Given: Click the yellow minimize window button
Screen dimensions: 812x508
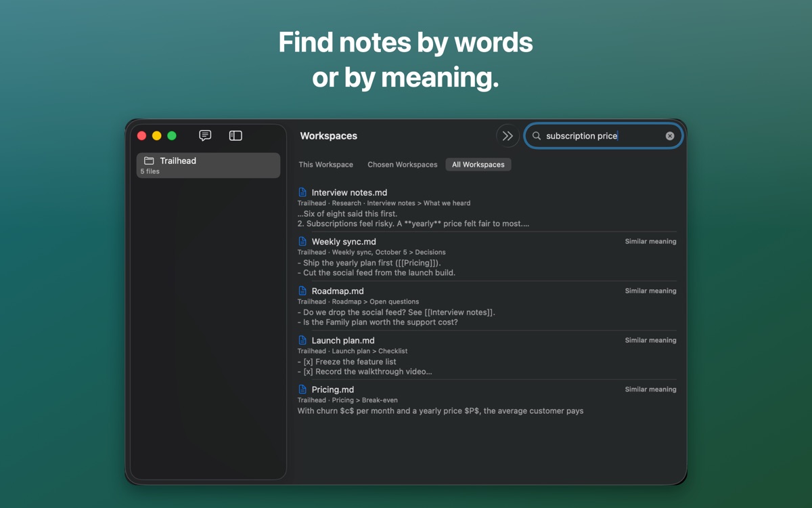Looking at the screenshot, I should click(x=157, y=135).
